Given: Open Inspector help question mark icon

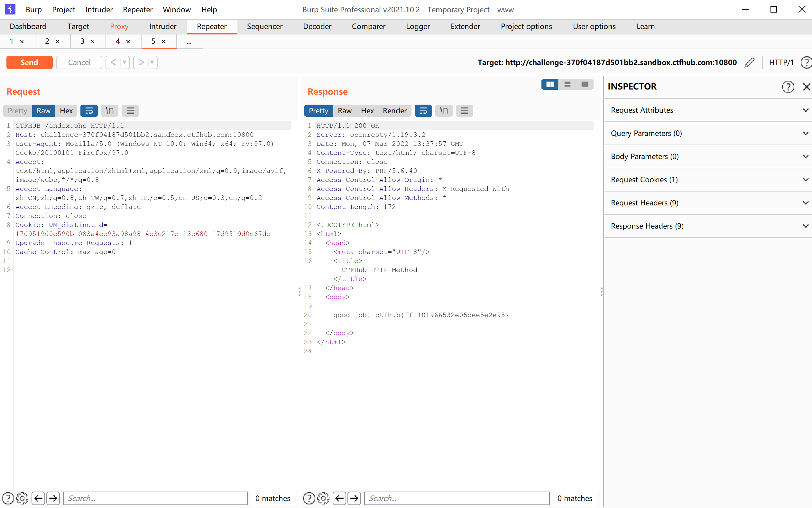Looking at the screenshot, I should (x=788, y=87).
